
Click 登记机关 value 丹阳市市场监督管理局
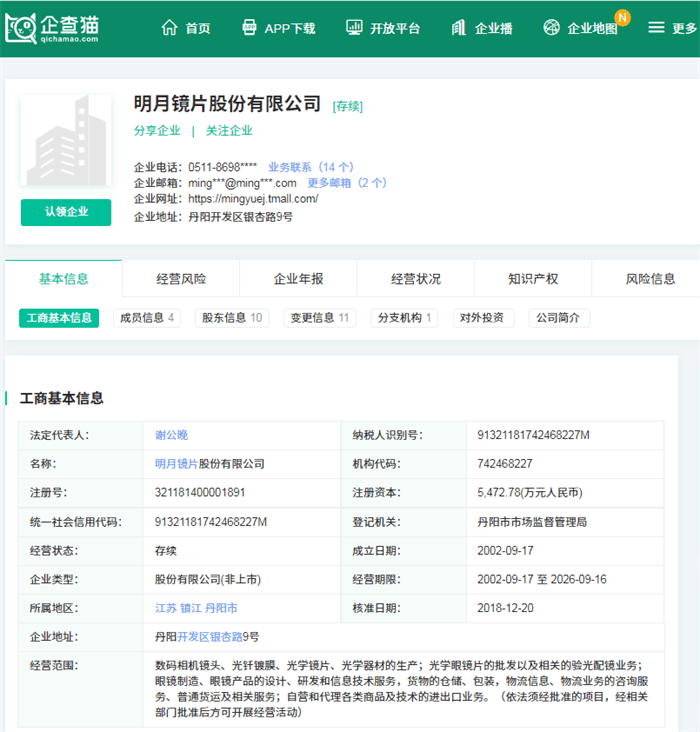click(x=532, y=522)
